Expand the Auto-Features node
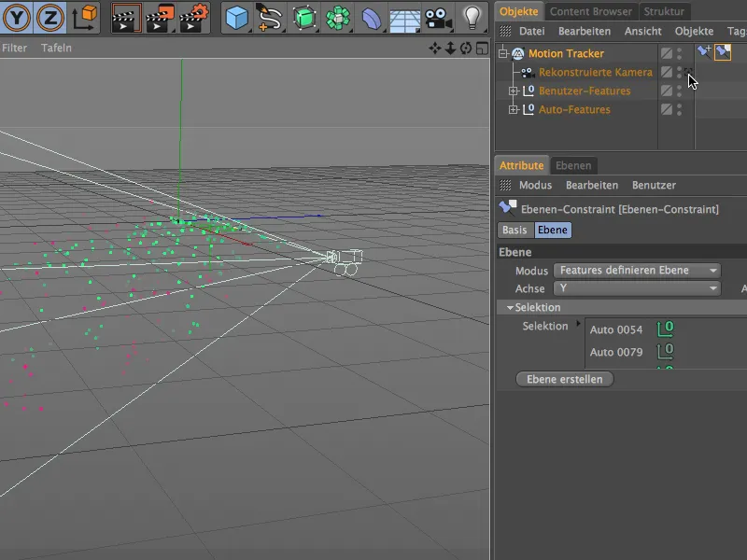This screenshot has width=747, height=560. (x=513, y=109)
